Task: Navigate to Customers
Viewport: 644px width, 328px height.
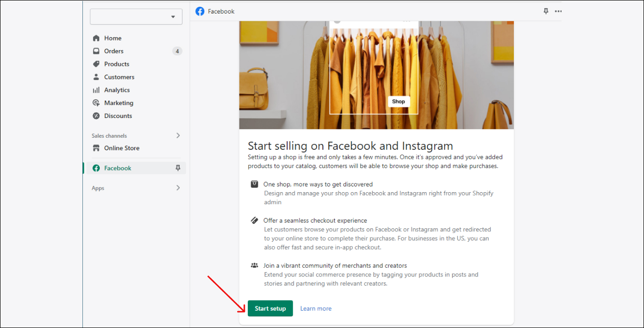Action: pyautogui.click(x=119, y=77)
